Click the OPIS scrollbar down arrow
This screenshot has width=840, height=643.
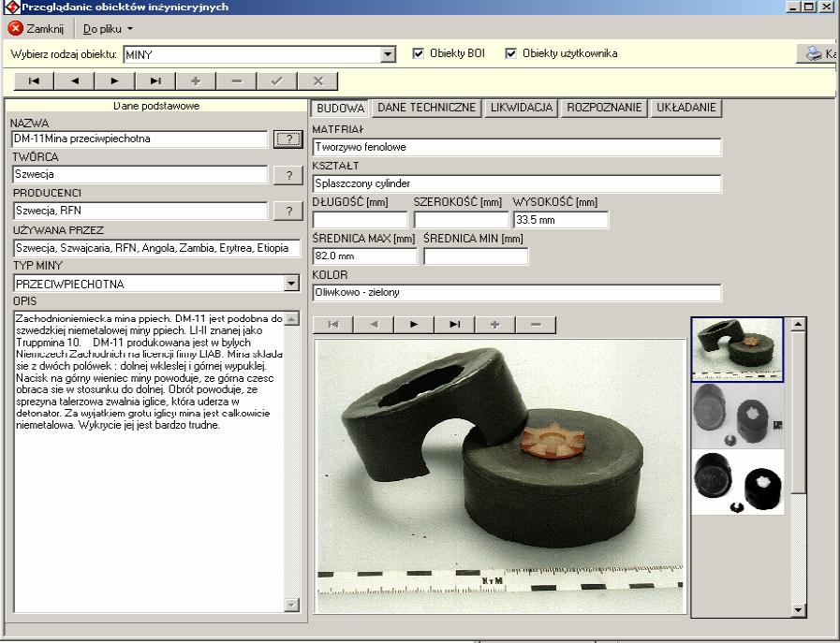[292, 605]
